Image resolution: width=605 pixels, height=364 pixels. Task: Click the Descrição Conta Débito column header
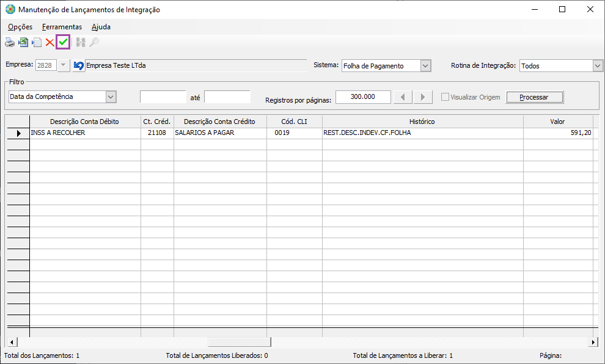[85, 122]
